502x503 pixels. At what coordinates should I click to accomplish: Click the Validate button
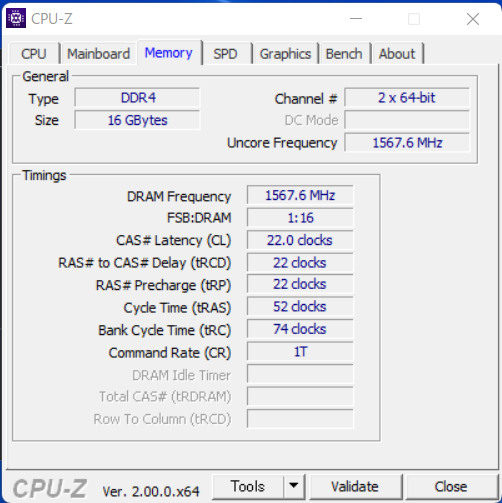(355, 486)
